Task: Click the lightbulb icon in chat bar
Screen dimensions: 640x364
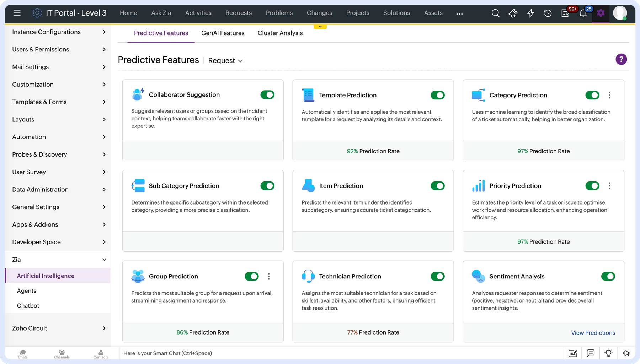Action: [608, 353]
